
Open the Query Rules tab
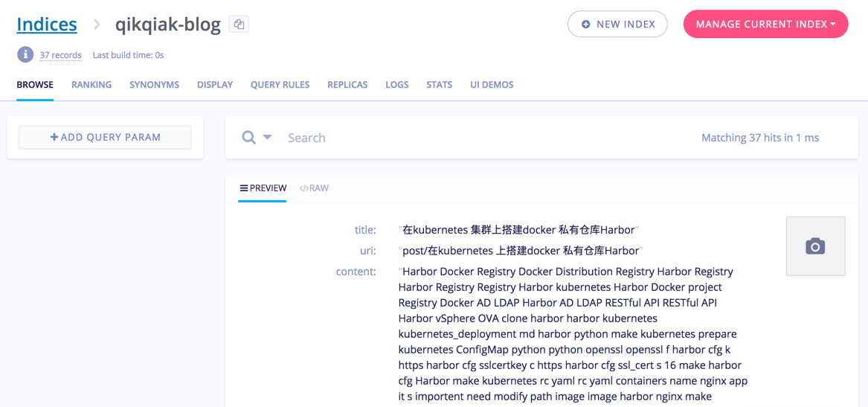coord(280,85)
